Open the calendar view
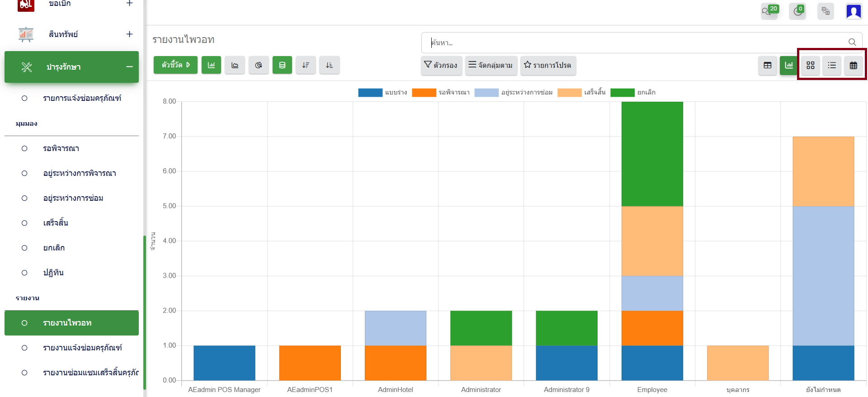The width and height of the screenshot is (868, 397). tap(853, 66)
